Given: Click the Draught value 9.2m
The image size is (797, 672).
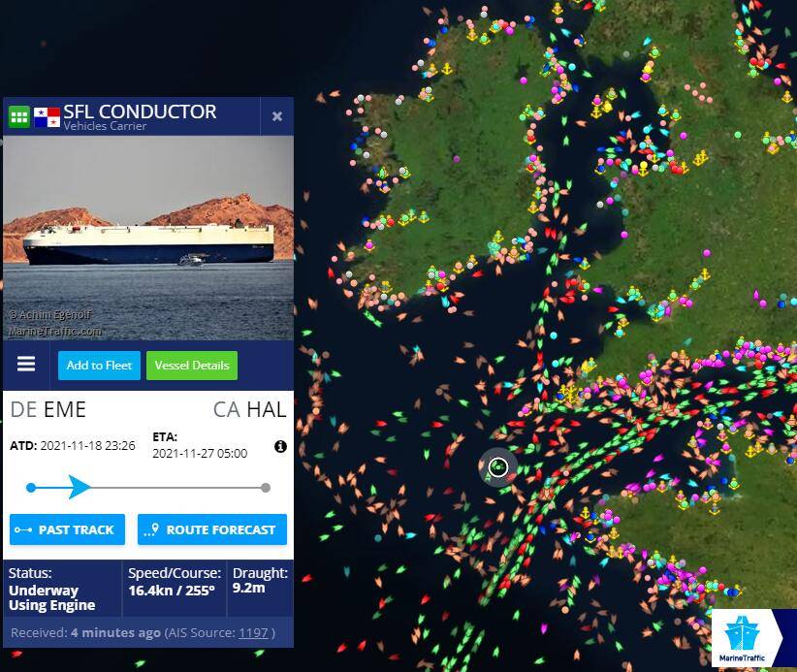Looking at the screenshot, I should [248, 588].
